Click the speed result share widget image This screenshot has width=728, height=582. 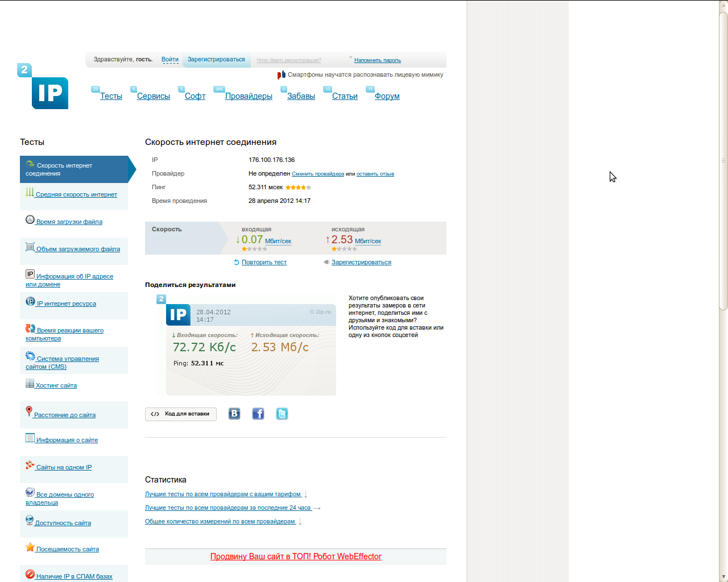[246, 345]
